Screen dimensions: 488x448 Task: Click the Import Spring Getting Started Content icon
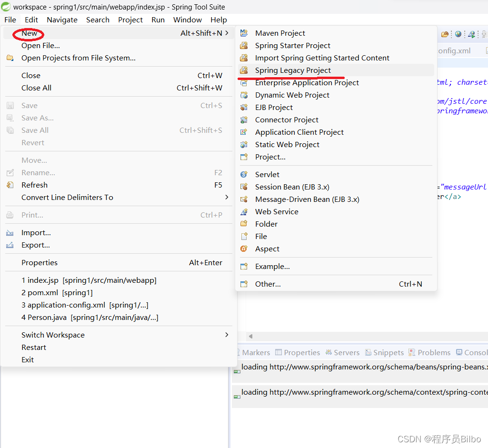[x=244, y=58]
